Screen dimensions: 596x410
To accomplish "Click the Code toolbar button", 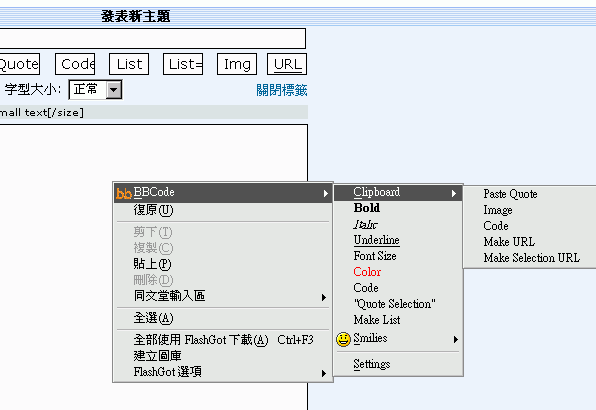I will click(x=75, y=64).
